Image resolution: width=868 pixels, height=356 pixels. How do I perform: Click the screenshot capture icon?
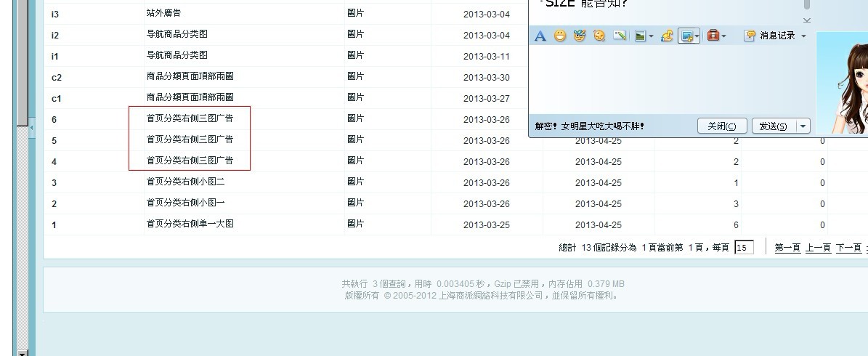tap(687, 36)
